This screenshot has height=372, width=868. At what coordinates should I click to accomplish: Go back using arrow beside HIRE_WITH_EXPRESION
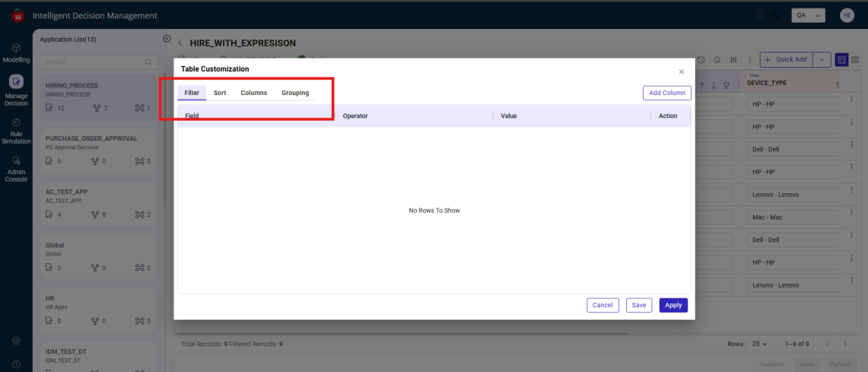180,43
